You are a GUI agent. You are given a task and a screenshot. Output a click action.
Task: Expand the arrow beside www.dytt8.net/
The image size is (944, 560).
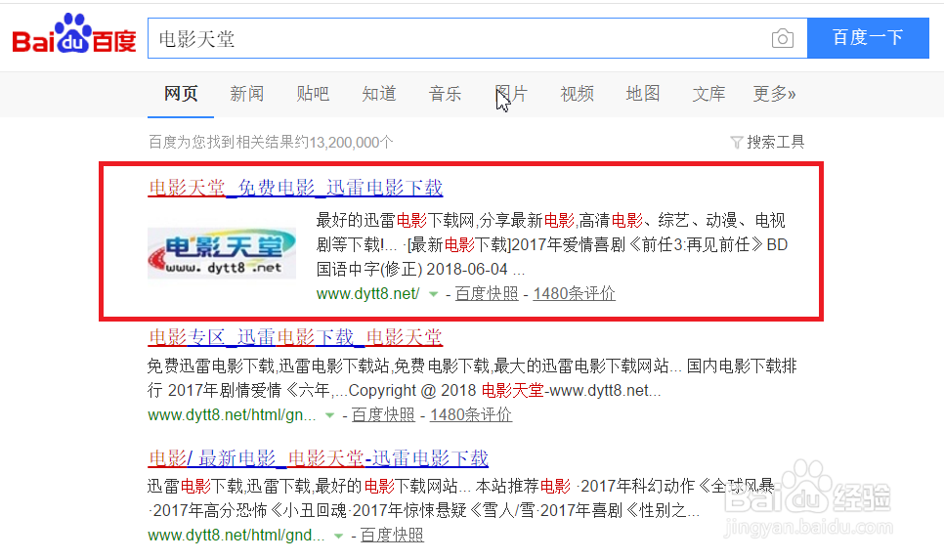point(433,294)
